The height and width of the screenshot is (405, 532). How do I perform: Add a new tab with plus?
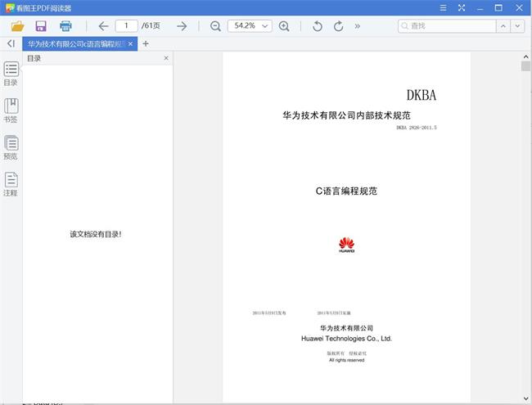[x=146, y=43]
